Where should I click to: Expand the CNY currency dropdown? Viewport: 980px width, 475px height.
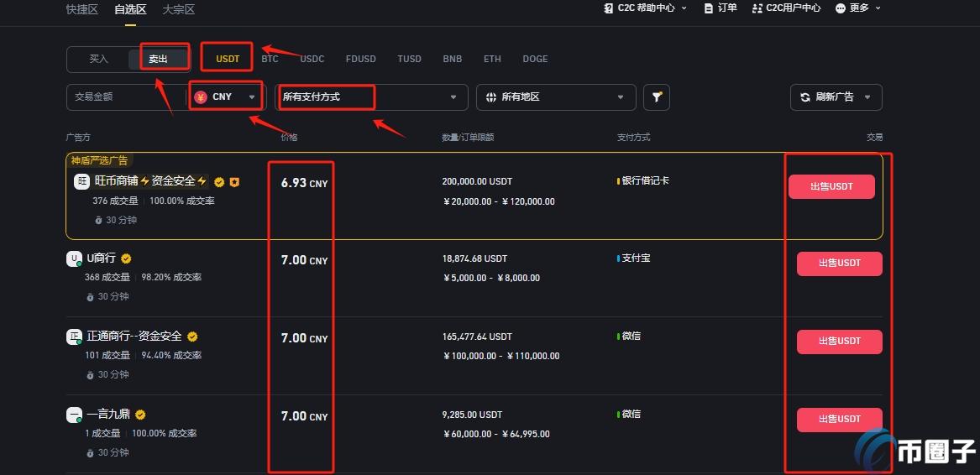252,97
